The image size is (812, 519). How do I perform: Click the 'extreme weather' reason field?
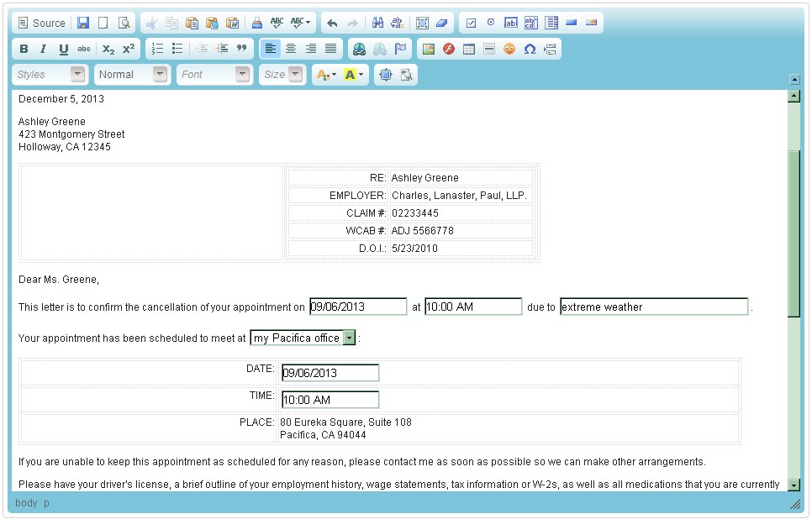coord(653,307)
